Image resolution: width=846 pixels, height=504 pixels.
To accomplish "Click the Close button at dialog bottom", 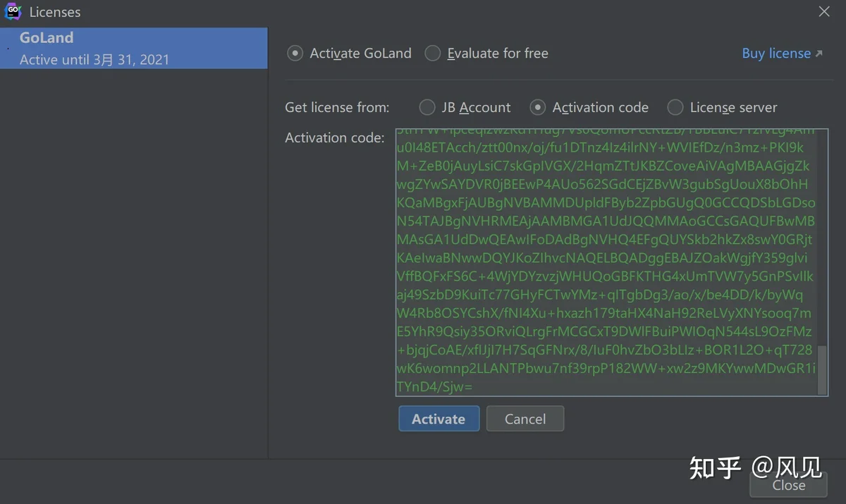I will 789,485.
